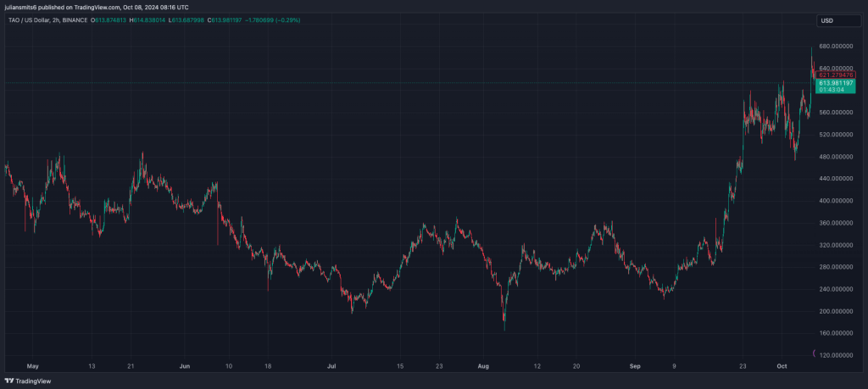The height and width of the screenshot is (389, 868).
Task: Click the 10 date label on time axis
Action: (228, 366)
